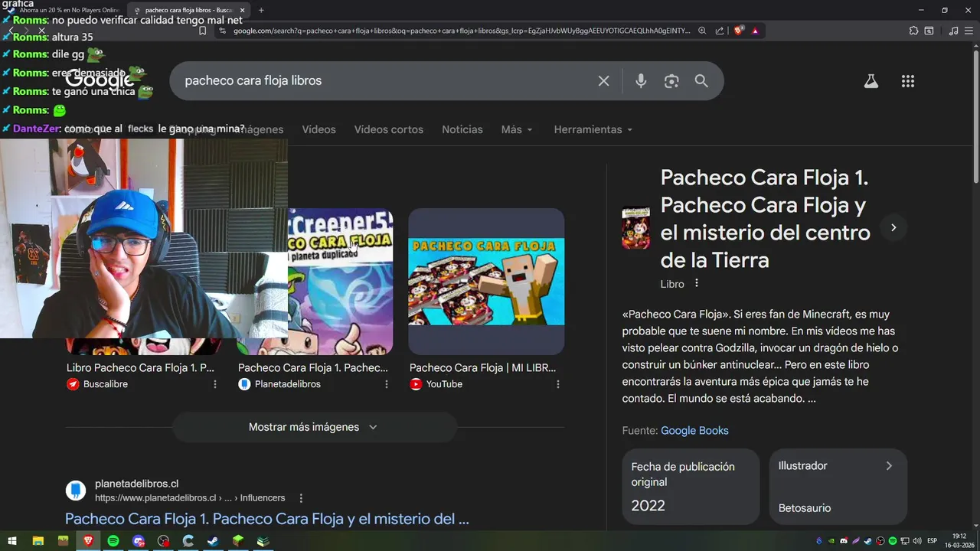Open Steam from the taskbar
This screenshot has width=980, height=551.
213,541
